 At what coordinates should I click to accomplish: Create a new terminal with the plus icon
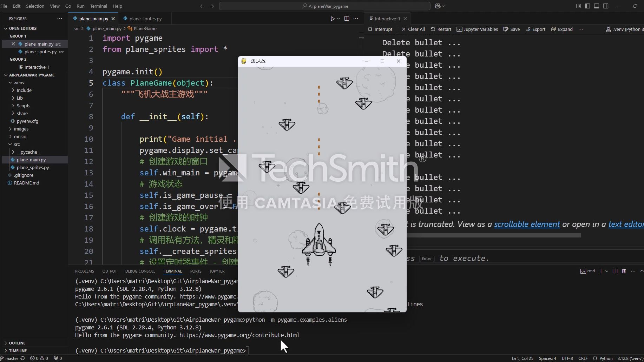(601, 271)
